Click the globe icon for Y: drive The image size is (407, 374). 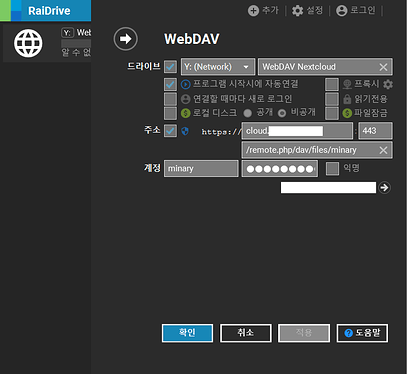28,43
